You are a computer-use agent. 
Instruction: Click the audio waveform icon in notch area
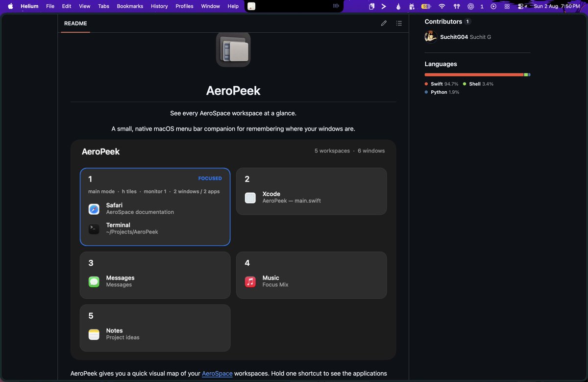(x=336, y=6)
